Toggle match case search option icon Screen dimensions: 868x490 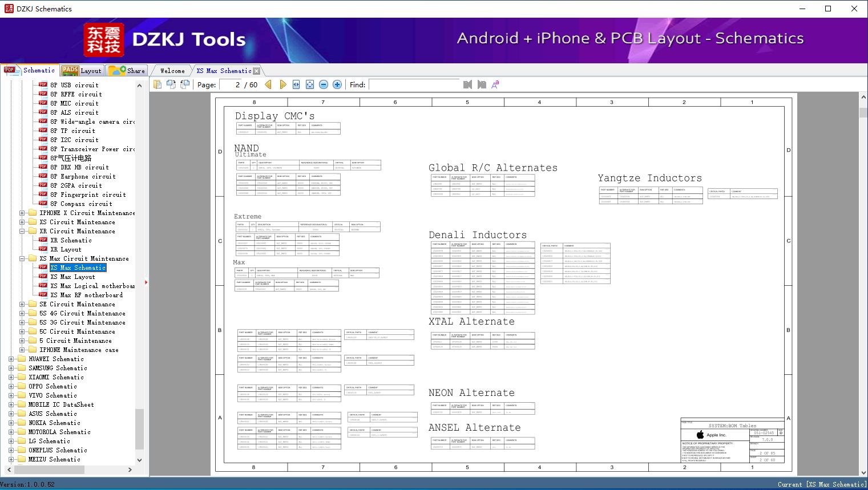coord(495,84)
